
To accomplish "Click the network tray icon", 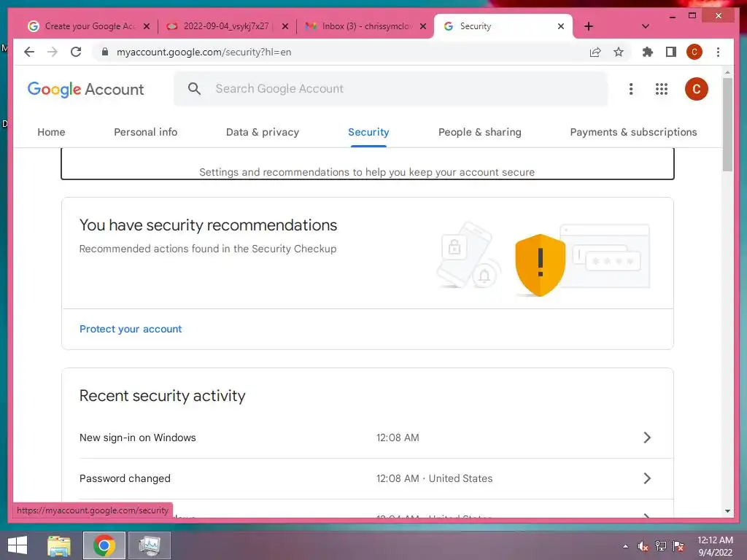I will tap(660, 546).
